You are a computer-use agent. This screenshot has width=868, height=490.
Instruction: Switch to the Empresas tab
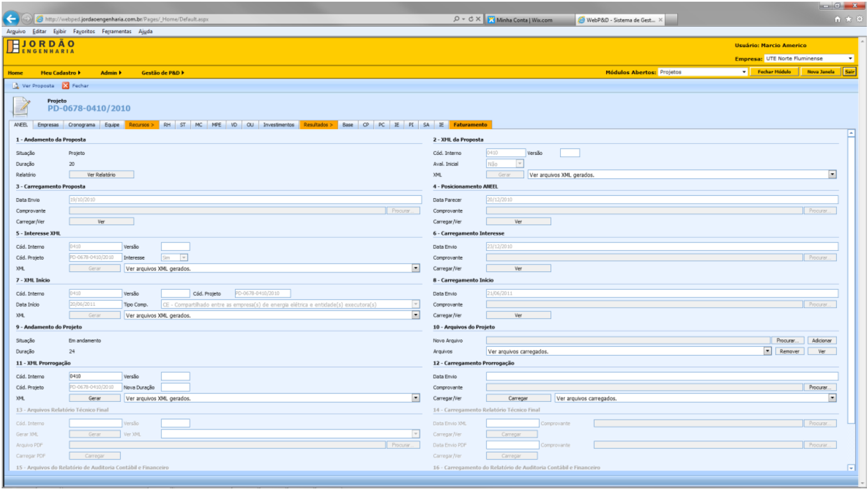[x=48, y=125]
